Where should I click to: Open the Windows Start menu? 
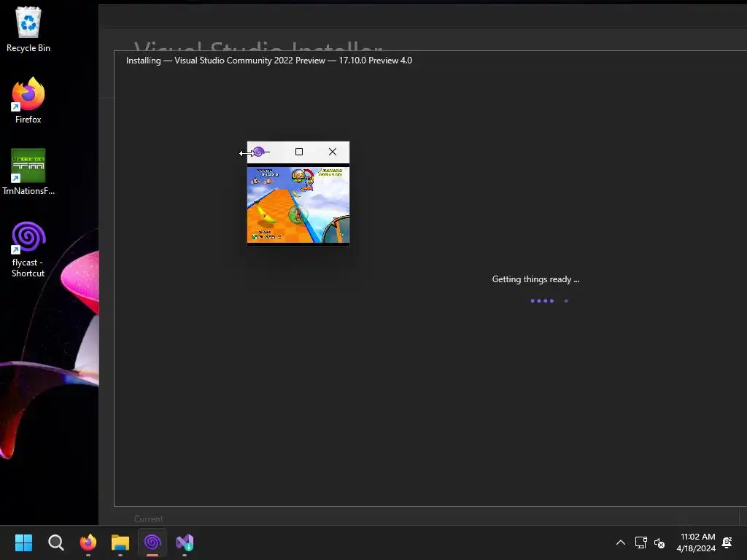coord(23,542)
